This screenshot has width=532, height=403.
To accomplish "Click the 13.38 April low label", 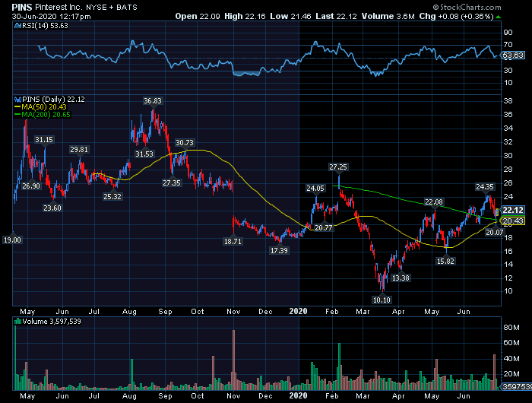I will 401,278.
